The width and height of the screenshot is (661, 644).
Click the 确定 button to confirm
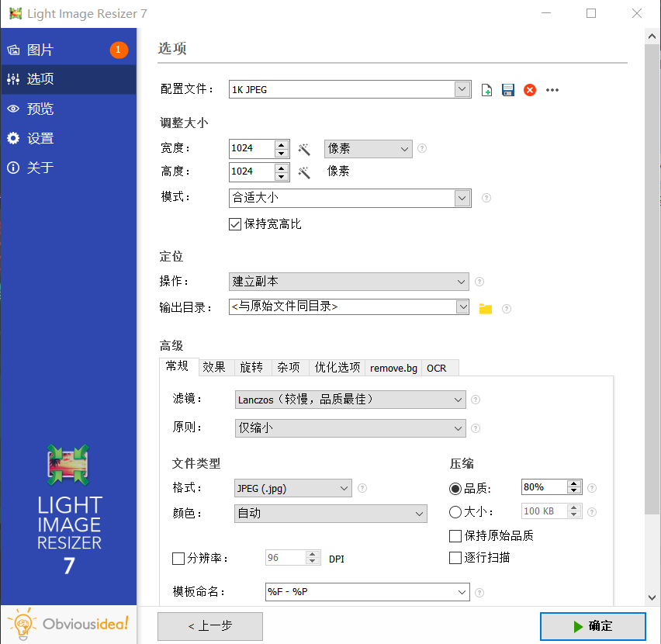point(593,626)
